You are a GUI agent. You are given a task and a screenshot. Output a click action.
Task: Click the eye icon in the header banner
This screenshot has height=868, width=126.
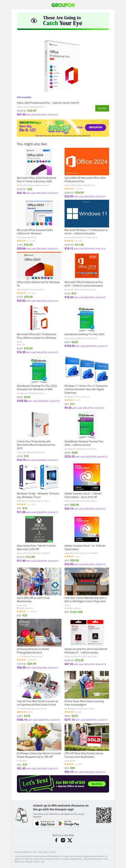[x=34, y=20]
